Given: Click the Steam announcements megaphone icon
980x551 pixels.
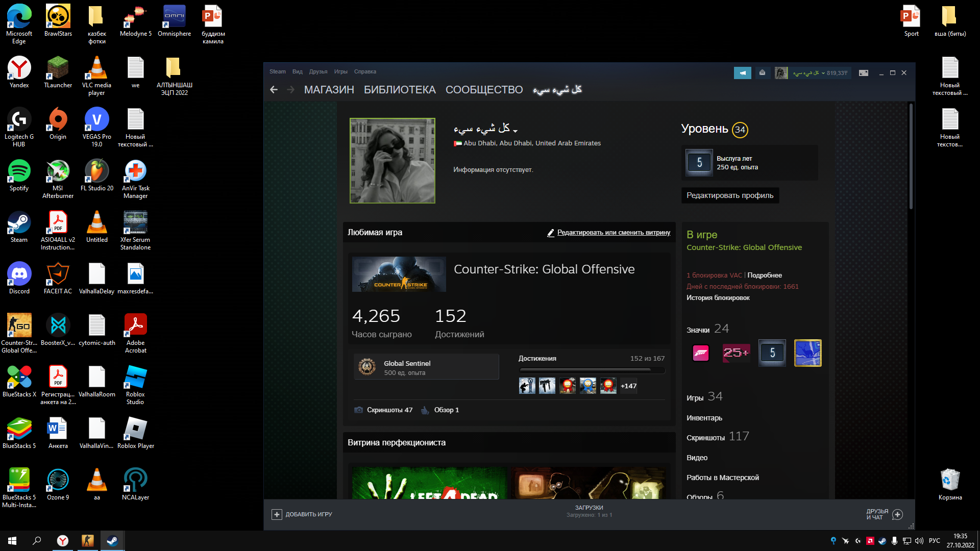Looking at the screenshot, I should 742,73.
